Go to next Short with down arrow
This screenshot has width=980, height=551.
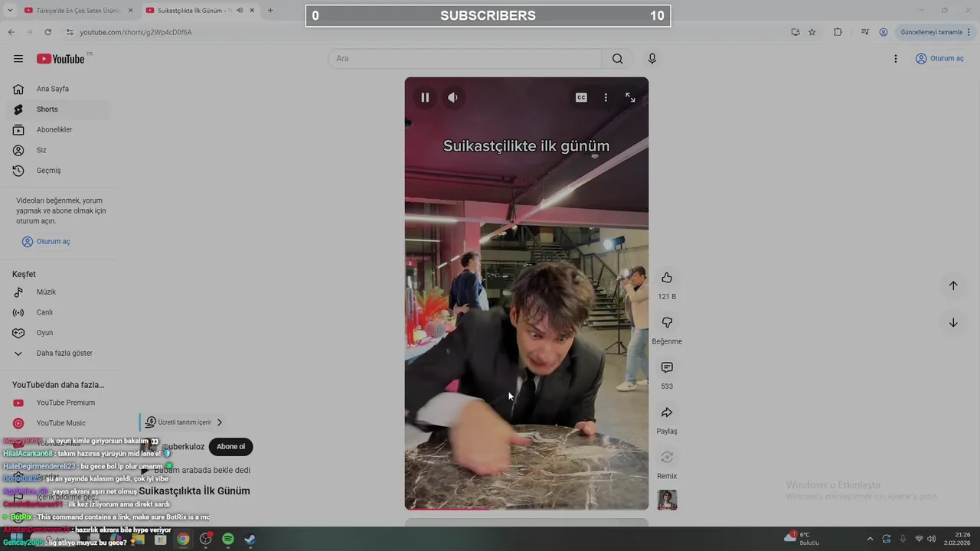pos(953,323)
